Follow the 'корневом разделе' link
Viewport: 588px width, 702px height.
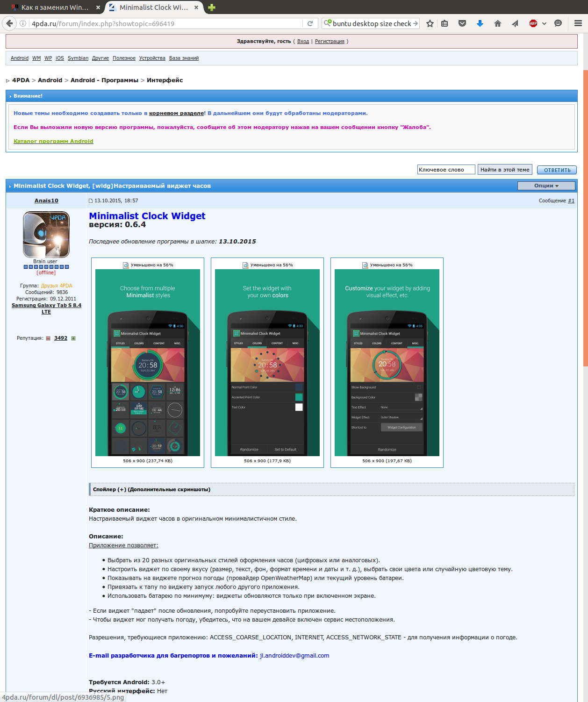177,113
